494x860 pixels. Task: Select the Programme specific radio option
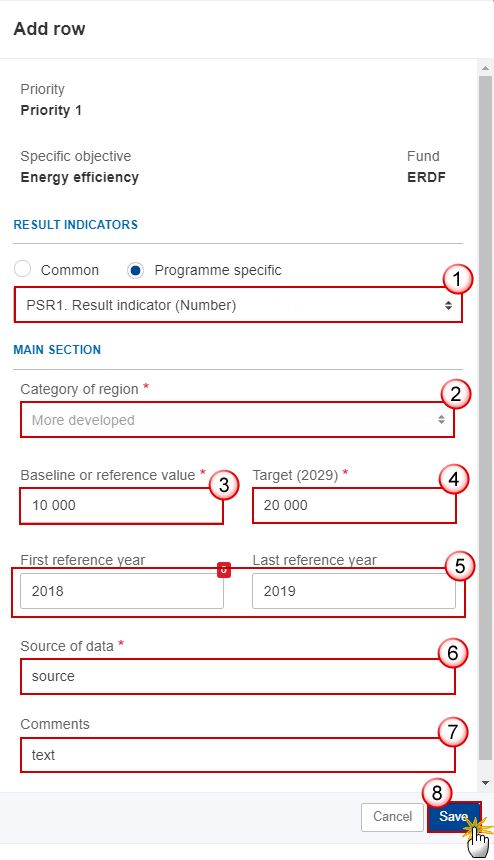point(135,270)
